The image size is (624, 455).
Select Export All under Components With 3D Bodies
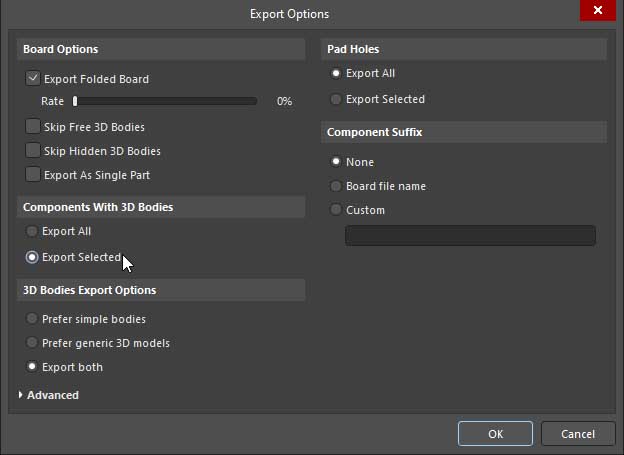tap(33, 231)
